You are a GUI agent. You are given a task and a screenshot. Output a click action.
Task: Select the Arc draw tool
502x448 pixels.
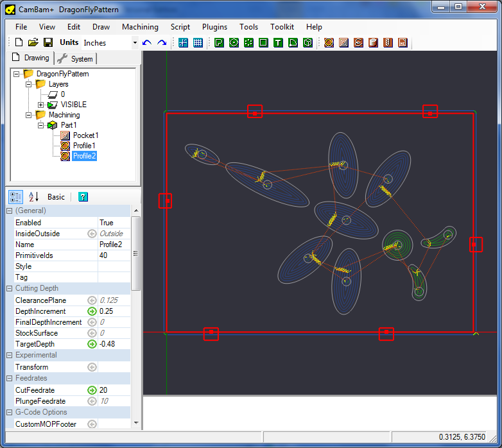293,42
